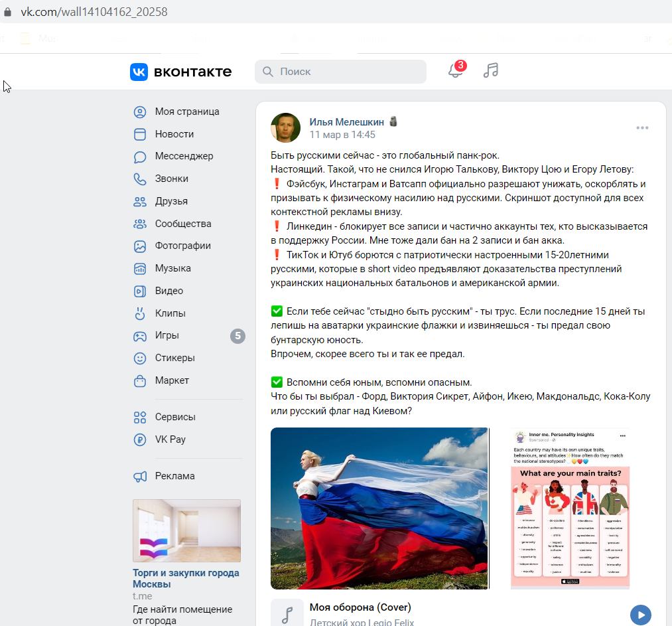Open Фотографии section
This screenshot has height=626, width=672.
click(x=182, y=246)
